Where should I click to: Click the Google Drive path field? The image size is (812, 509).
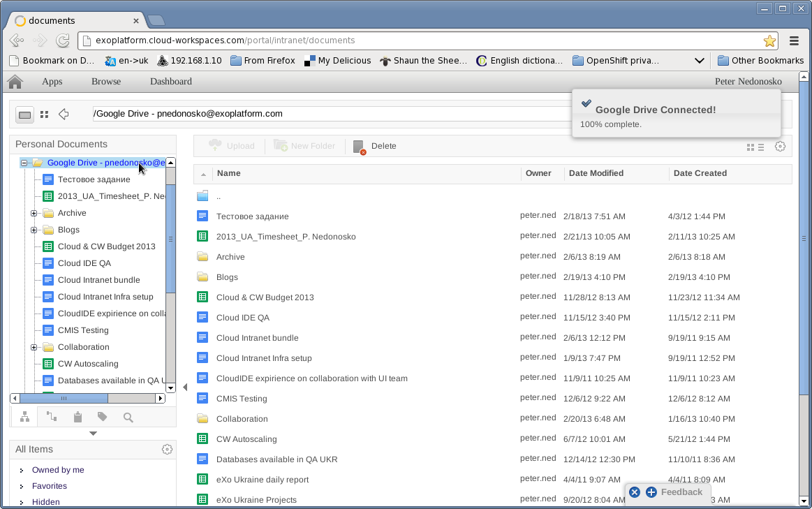click(x=332, y=114)
